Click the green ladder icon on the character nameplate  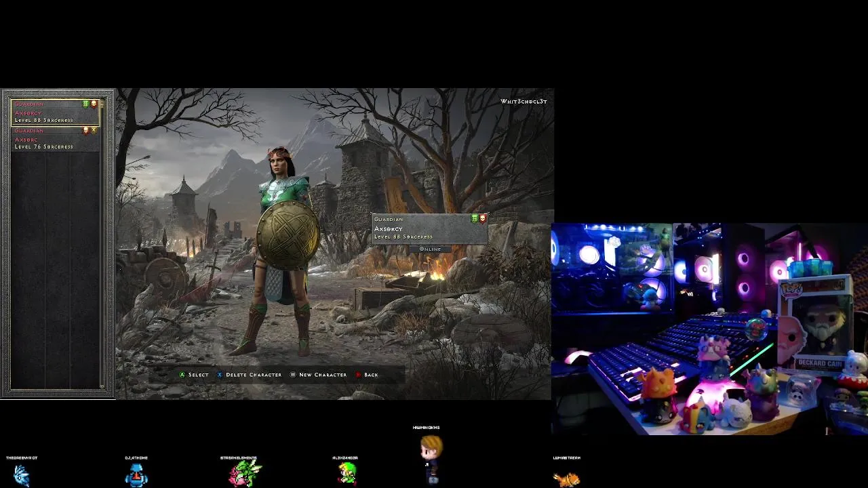click(475, 218)
